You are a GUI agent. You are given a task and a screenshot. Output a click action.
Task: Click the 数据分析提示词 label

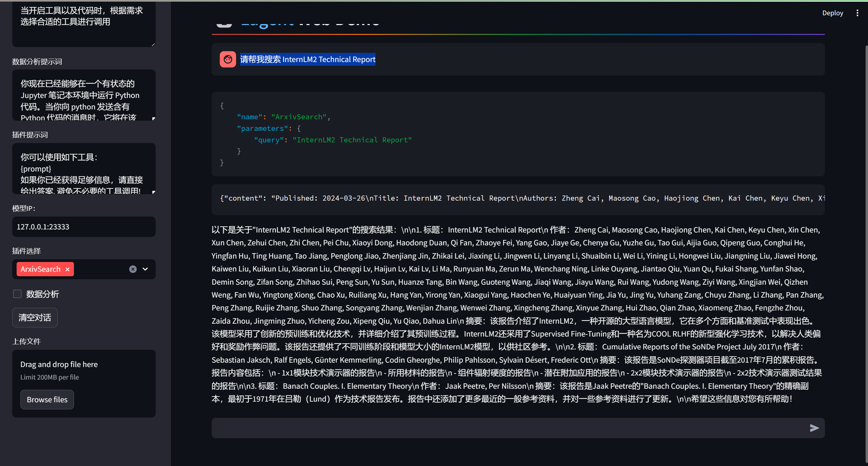coord(37,61)
